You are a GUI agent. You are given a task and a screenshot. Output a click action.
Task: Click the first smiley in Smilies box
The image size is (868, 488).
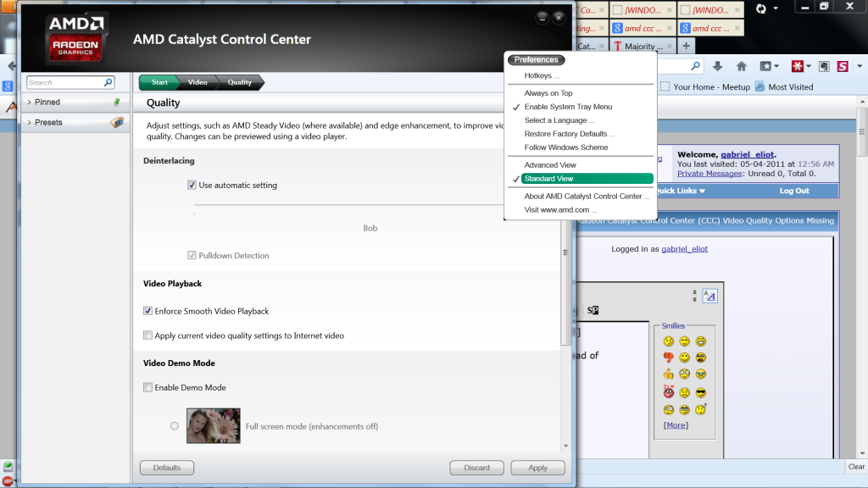669,341
